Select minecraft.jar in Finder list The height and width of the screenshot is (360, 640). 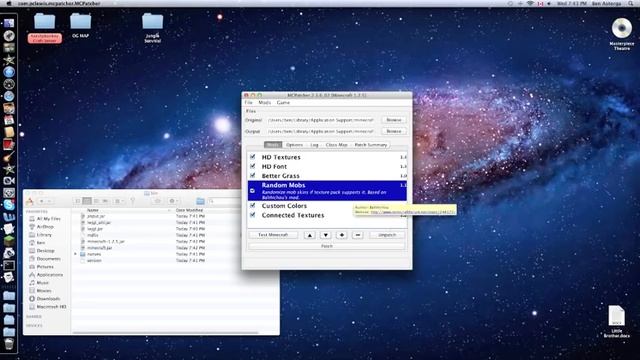pos(100,248)
